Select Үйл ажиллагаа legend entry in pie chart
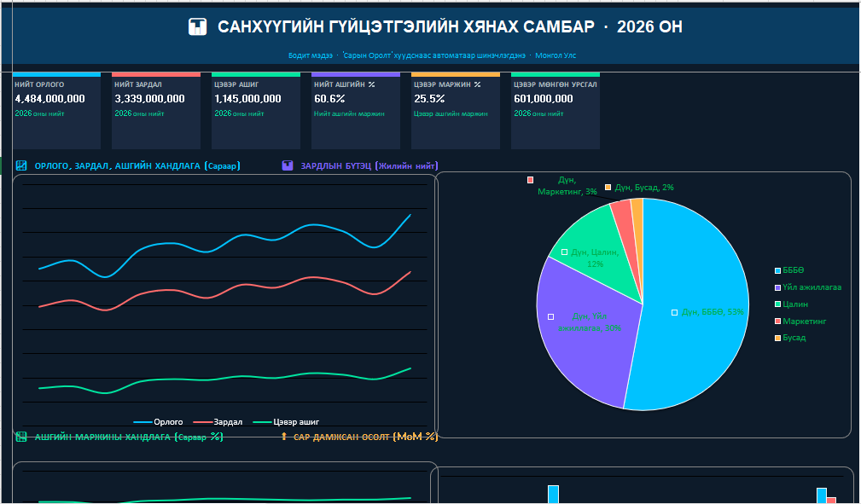Image resolution: width=861 pixels, height=504 pixels. [x=811, y=287]
